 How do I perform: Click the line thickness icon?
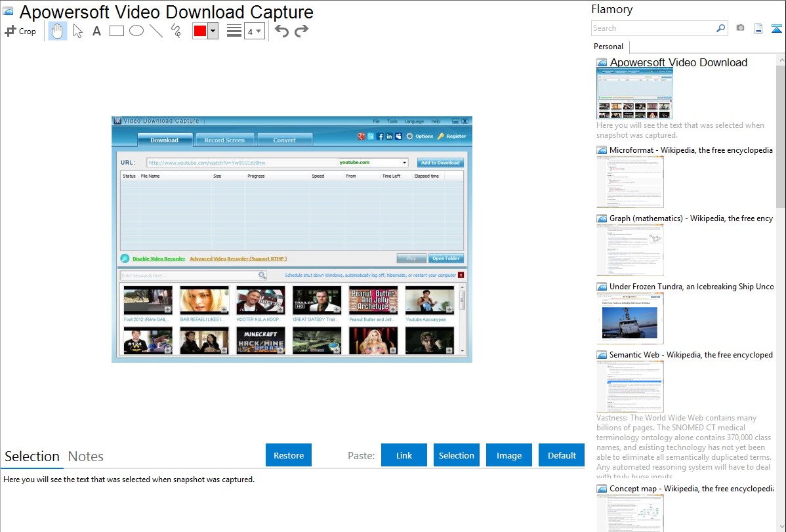click(234, 31)
